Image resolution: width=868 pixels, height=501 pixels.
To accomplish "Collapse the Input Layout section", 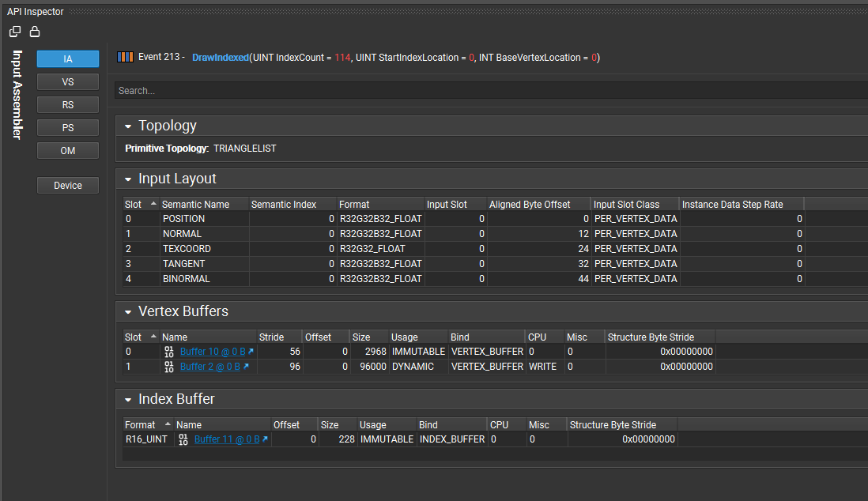I will click(x=127, y=178).
